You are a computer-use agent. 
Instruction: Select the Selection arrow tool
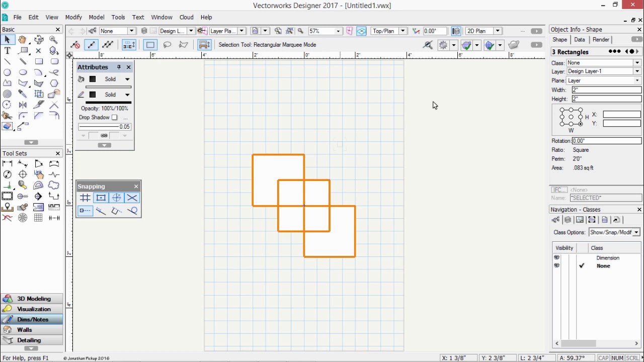pos(7,40)
